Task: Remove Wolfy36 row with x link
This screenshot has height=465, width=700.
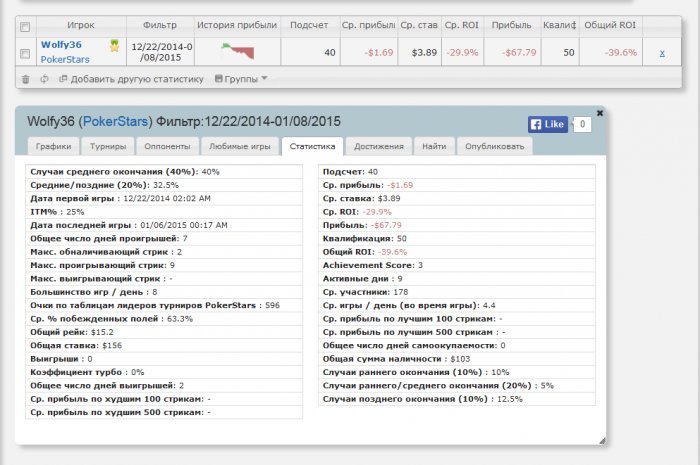Action: point(662,53)
